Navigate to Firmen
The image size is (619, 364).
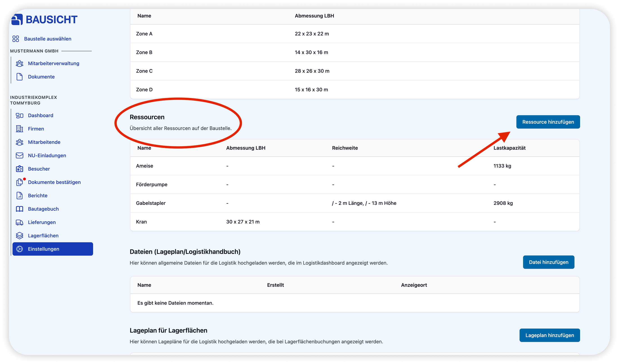tap(36, 129)
